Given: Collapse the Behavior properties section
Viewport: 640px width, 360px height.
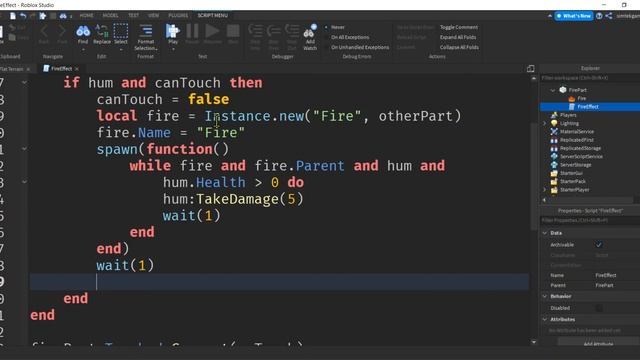Looking at the screenshot, I should (544, 296).
